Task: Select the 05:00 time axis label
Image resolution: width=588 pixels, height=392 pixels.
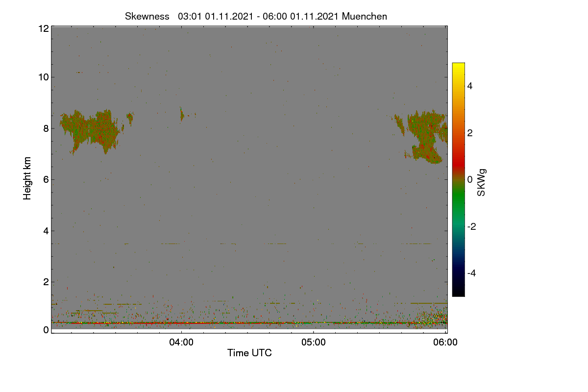Action: [x=314, y=343]
